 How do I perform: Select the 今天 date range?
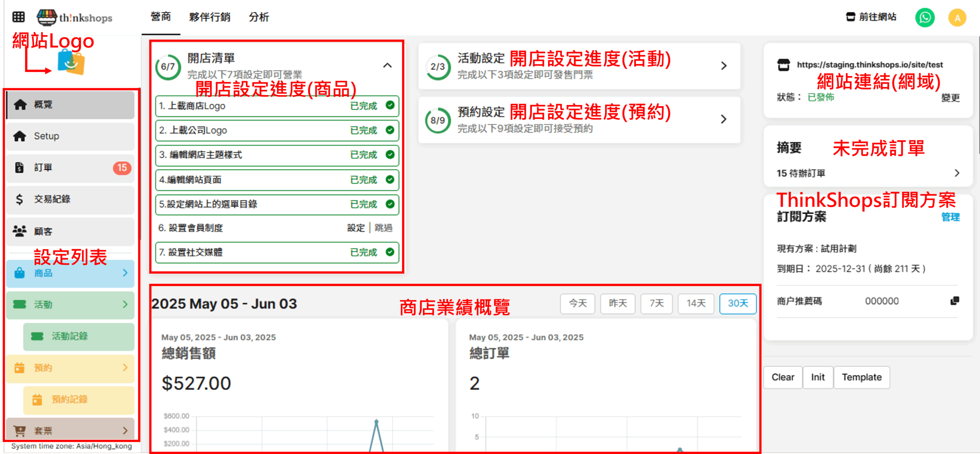pos(577,303)
